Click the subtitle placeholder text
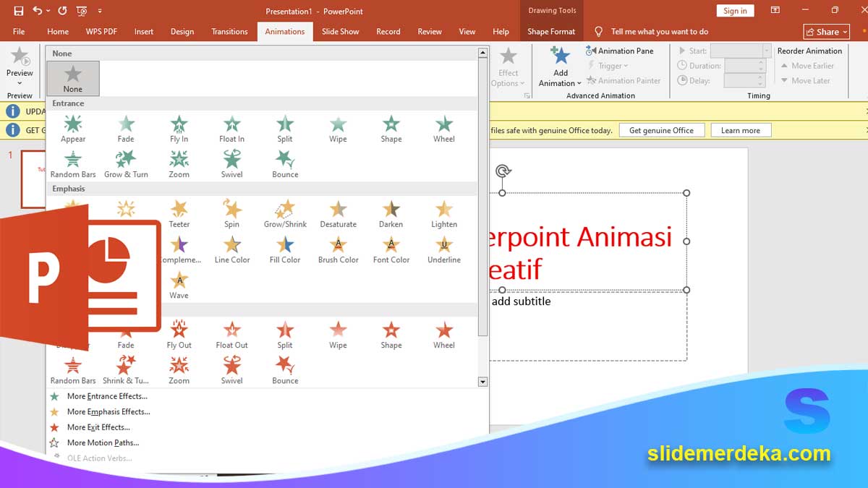868x488 pixels. [x=521, y=301]
